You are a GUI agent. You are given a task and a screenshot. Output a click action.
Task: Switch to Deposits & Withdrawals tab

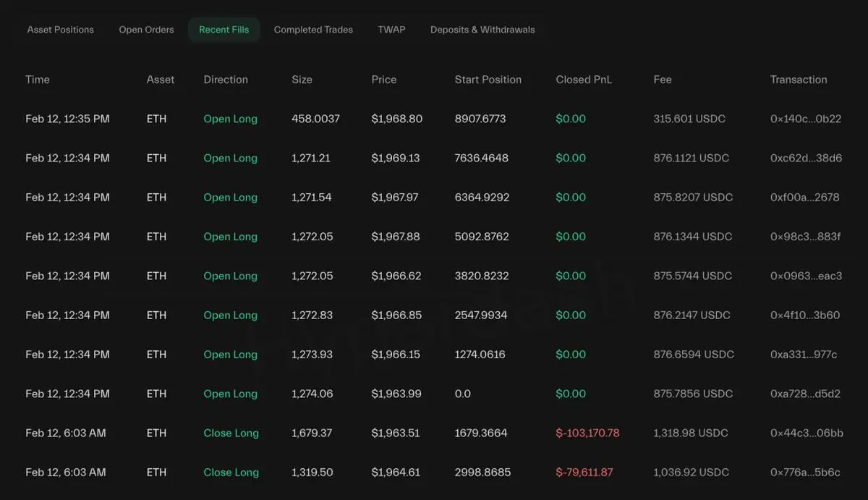coord(482,30)
